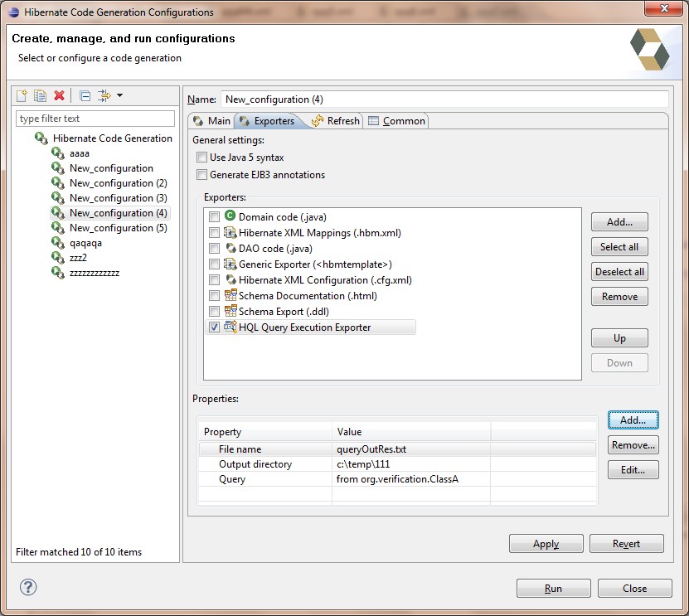Click the Hibernate XML Mappings exporter icon

pyautogui.click(x=230, y=232)
